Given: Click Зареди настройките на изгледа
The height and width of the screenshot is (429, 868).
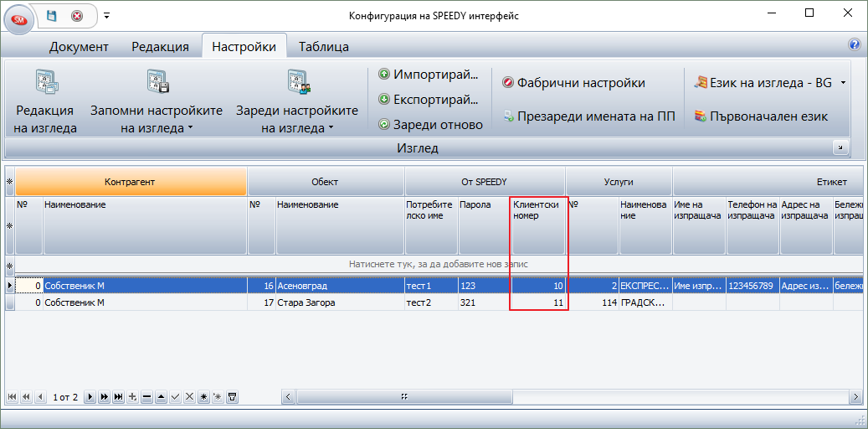Looking at the screenshot, I should coord(297,101).
